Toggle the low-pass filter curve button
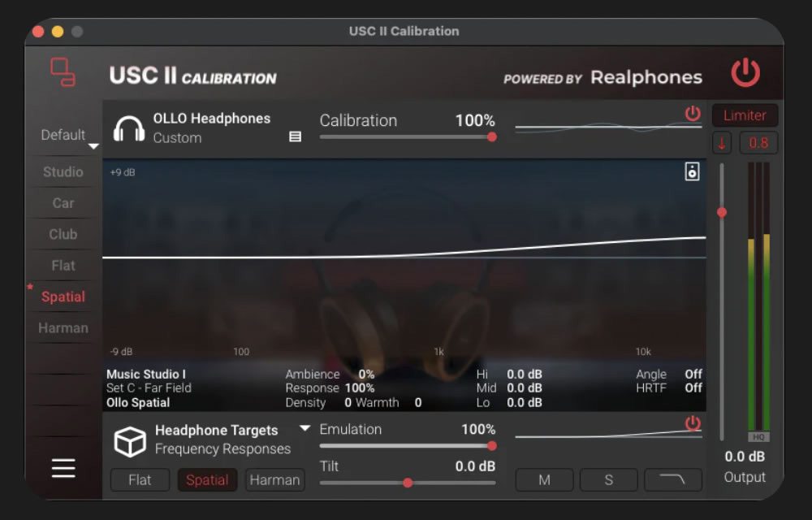This screenshot has height=520, width=812. click(673, 480)
